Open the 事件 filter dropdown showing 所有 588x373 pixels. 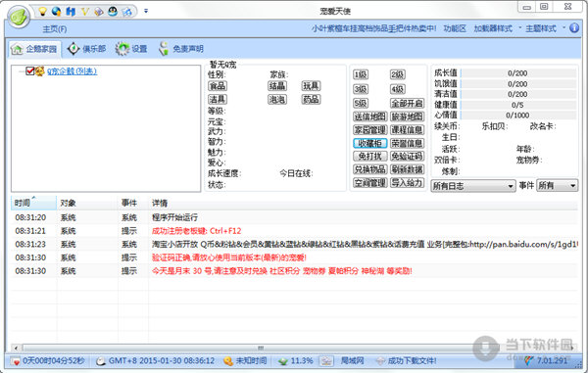[557, 185]
